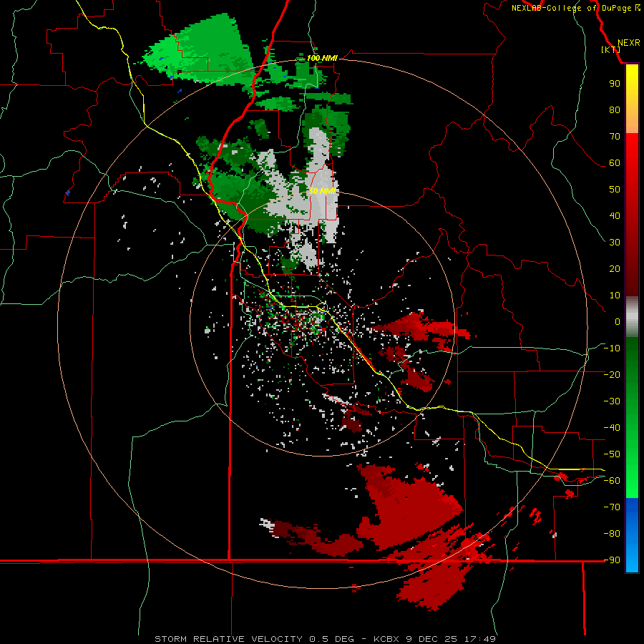Click the "[KT]" units label above color bar
The width and height of the screenshot is (644, 644).
[x=610, y=49]
